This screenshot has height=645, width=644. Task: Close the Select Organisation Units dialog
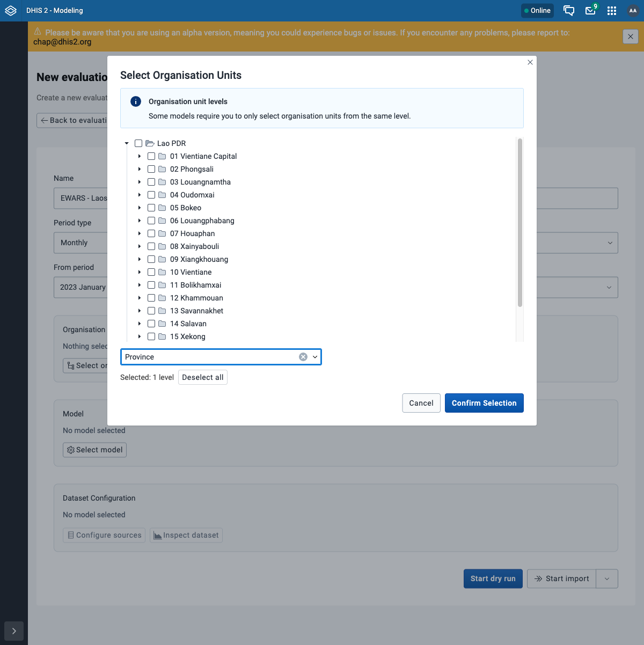(530, 62)
